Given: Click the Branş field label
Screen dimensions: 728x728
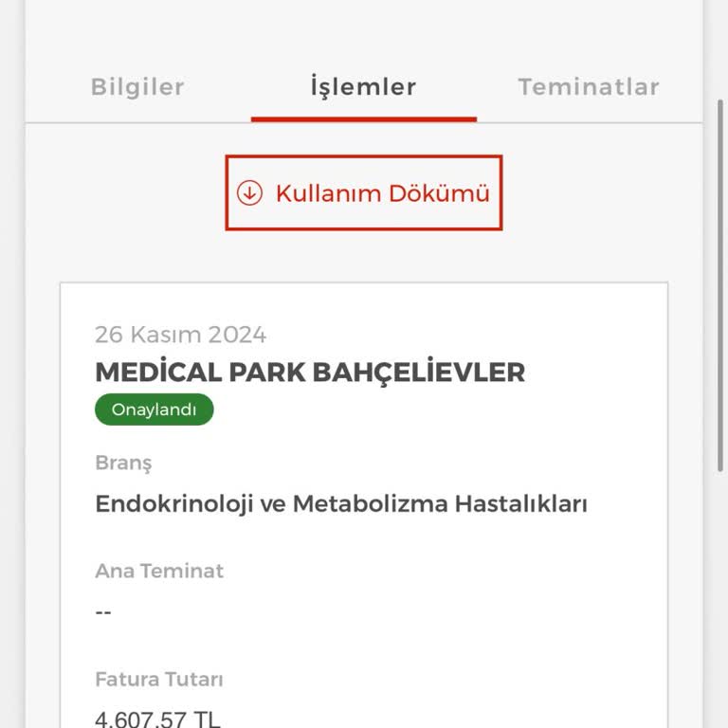Looking at the screenshot, I should [x=123, y=463].
